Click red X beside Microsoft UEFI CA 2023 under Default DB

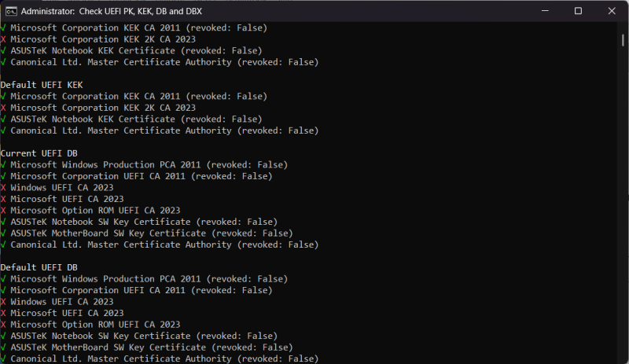click(x=3, y=314)
